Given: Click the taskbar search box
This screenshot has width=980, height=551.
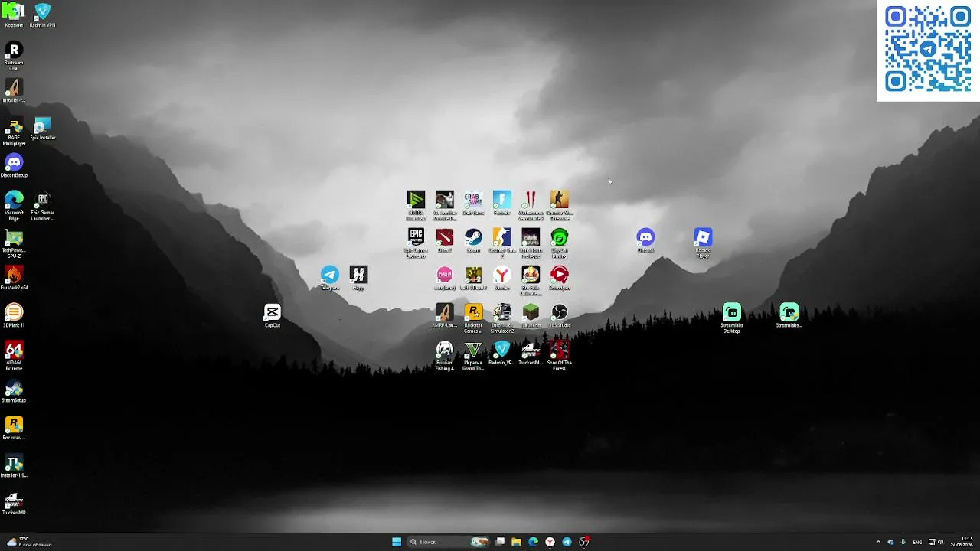Looking at the screenshot, I should pos(449,542).
